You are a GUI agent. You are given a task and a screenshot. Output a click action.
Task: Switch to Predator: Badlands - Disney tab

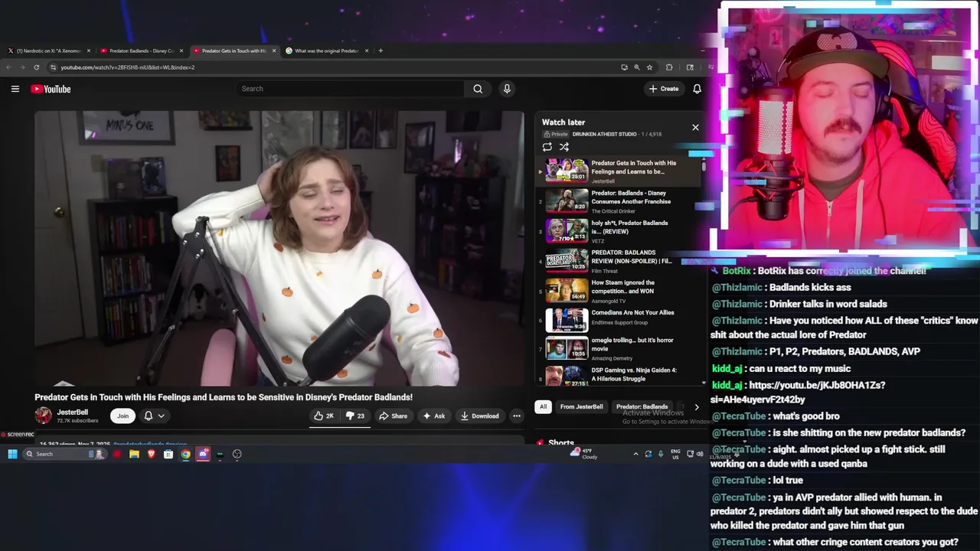[142, 51]
